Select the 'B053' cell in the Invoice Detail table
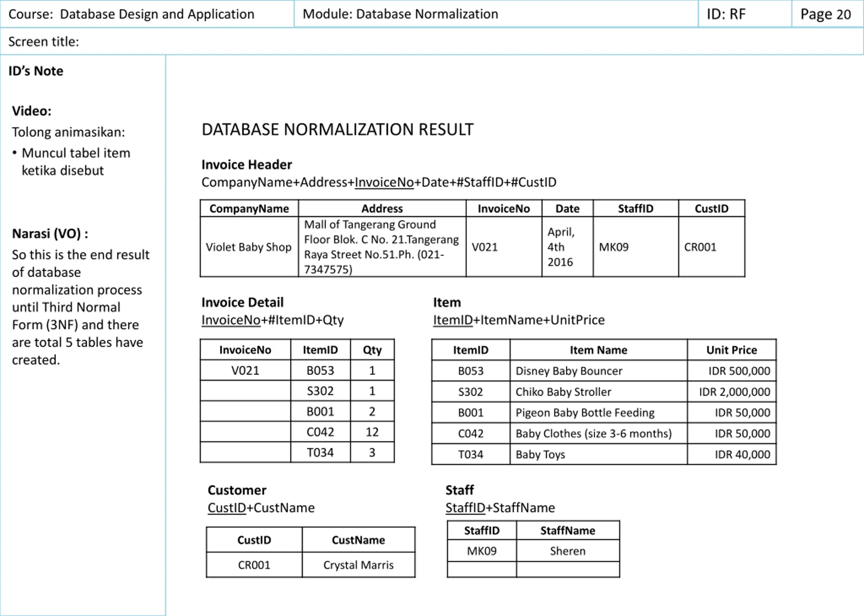Viewport: 864px width, 616px height. tap(321, 370)
